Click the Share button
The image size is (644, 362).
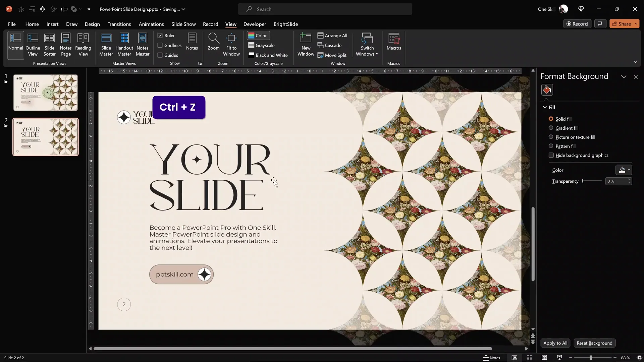click(622, 24)
